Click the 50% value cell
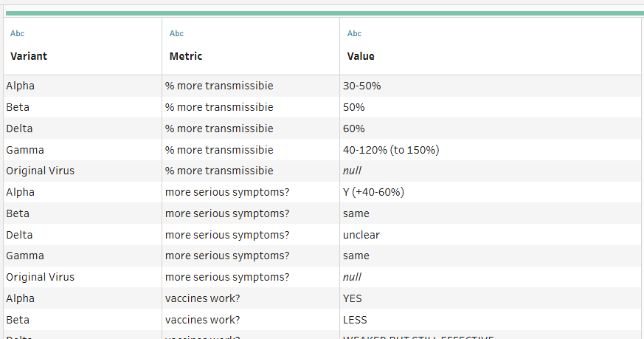Image resolution: width=644 pixels, height=339 pixels. 354,107
